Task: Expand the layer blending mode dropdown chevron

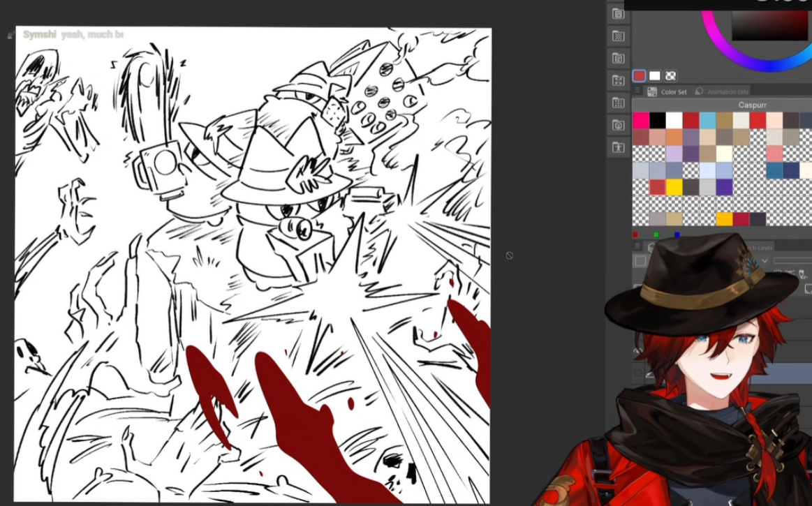Action: click(765, 260)
